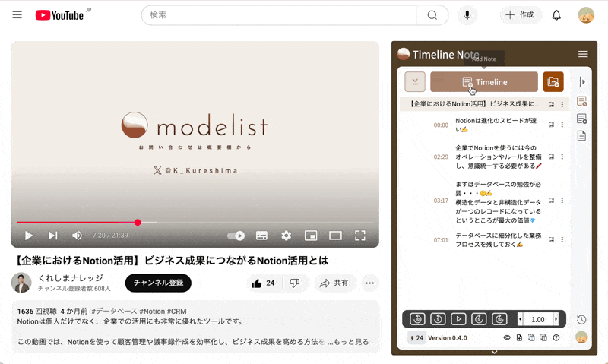Open the history clock icon in Timeline Note

pos(581,320)
